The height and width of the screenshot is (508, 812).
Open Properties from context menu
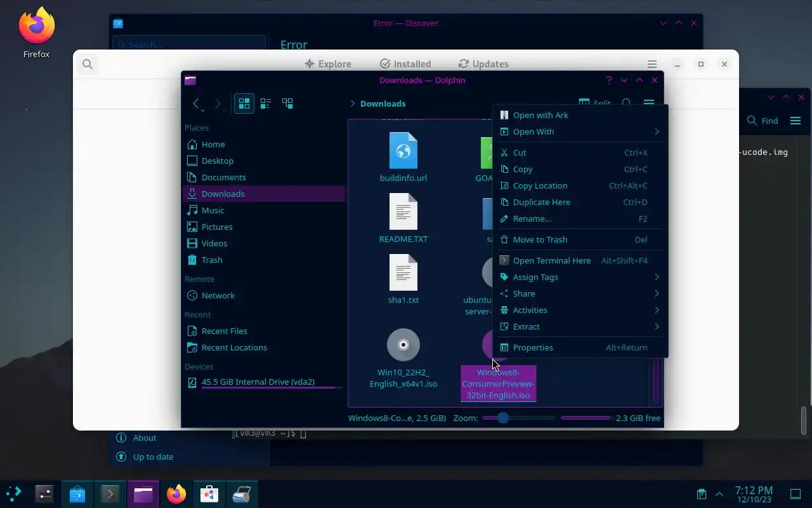pos(580,347)
